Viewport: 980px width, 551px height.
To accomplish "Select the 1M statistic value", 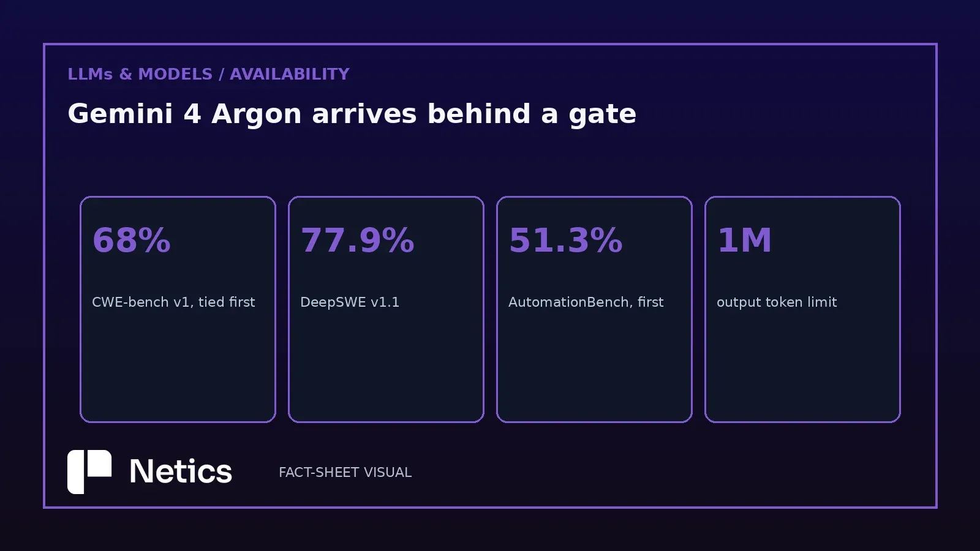I will (x=744, y=240).
